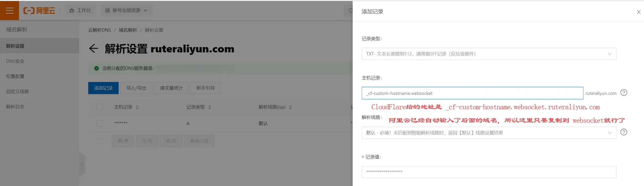Toggle the bottom batch-action checkbox
The width and height of the screenshot is (644, 186).
[100, 141]
